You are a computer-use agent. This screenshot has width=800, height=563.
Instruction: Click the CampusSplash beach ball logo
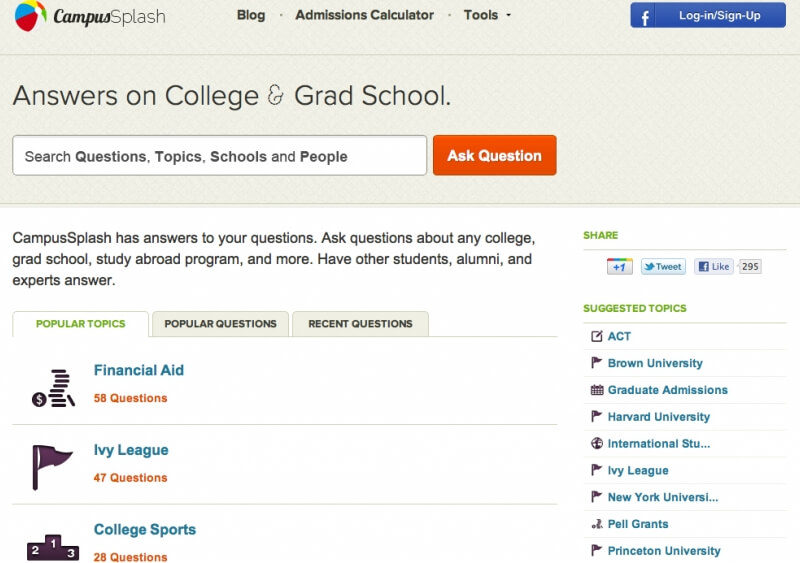[x=30, y=15]
